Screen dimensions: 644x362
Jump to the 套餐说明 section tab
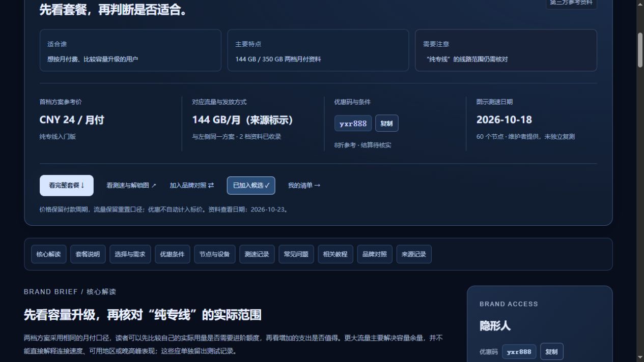pyautogui.click(x=88, y=254)
